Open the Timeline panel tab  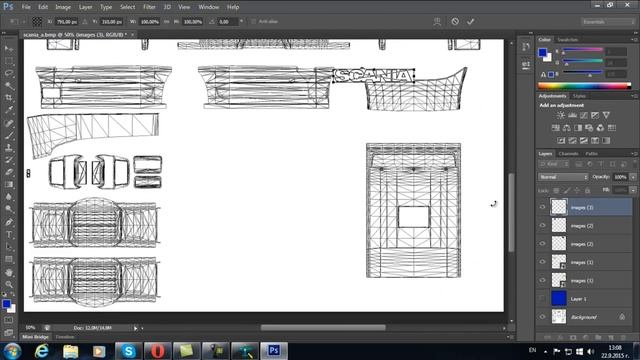pos(65,337)
